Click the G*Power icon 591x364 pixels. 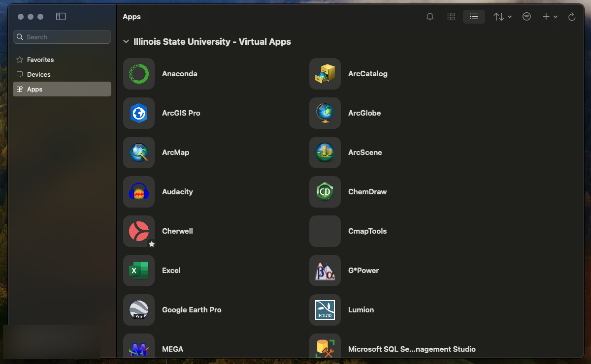point(325,271)
